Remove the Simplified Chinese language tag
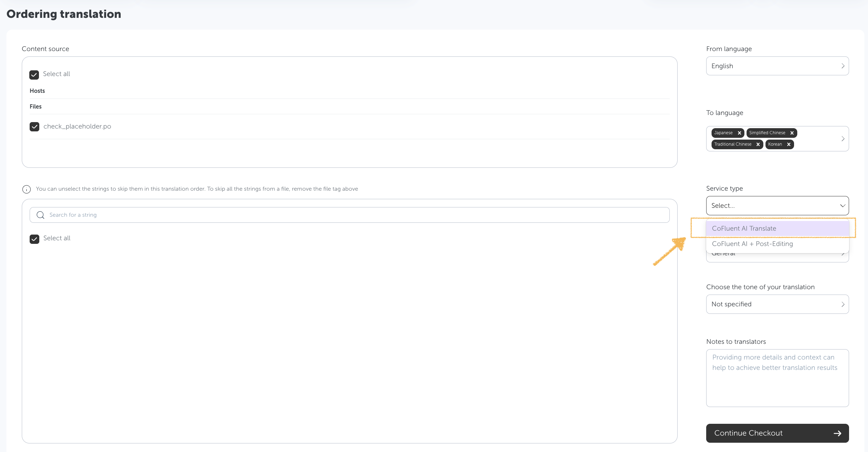 (792, 133)
